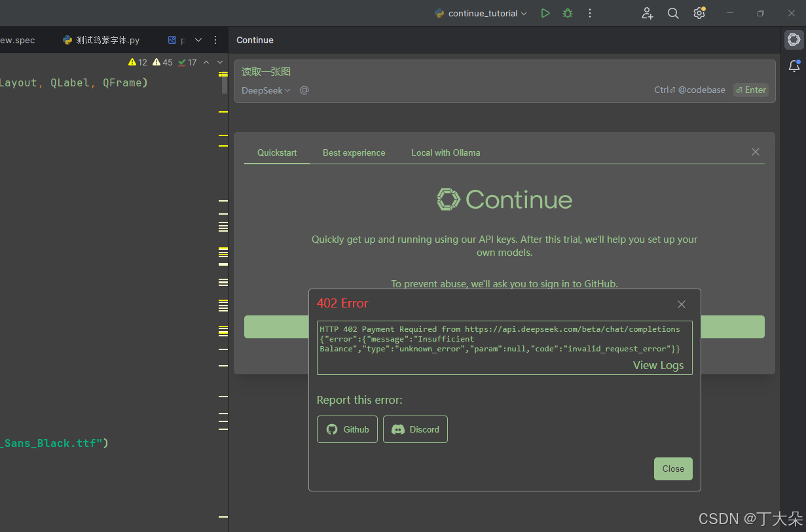Go to next highlighted error arrow
This screenshot has height=532, width=806.
220,62
